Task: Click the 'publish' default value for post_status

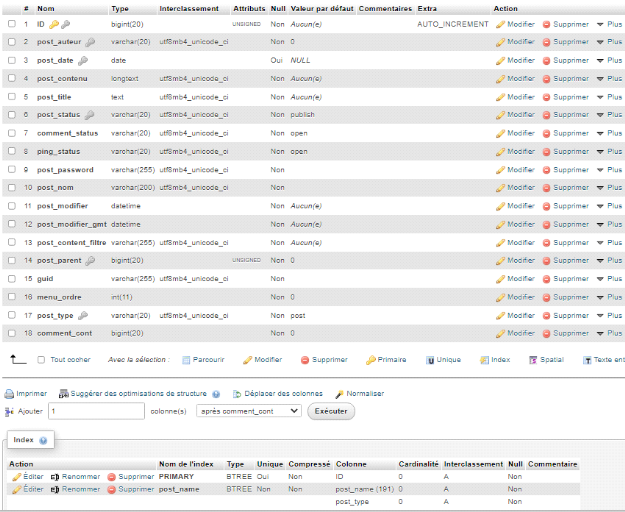Action: pyautogui.click(x=303, y=115)
